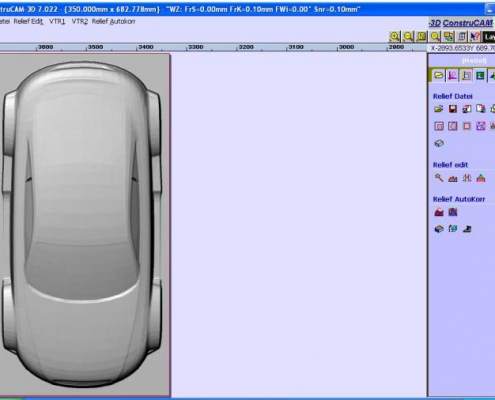Click the fourth Relief Datei document icon
The image size is (495, 400).
pos(480,109)
